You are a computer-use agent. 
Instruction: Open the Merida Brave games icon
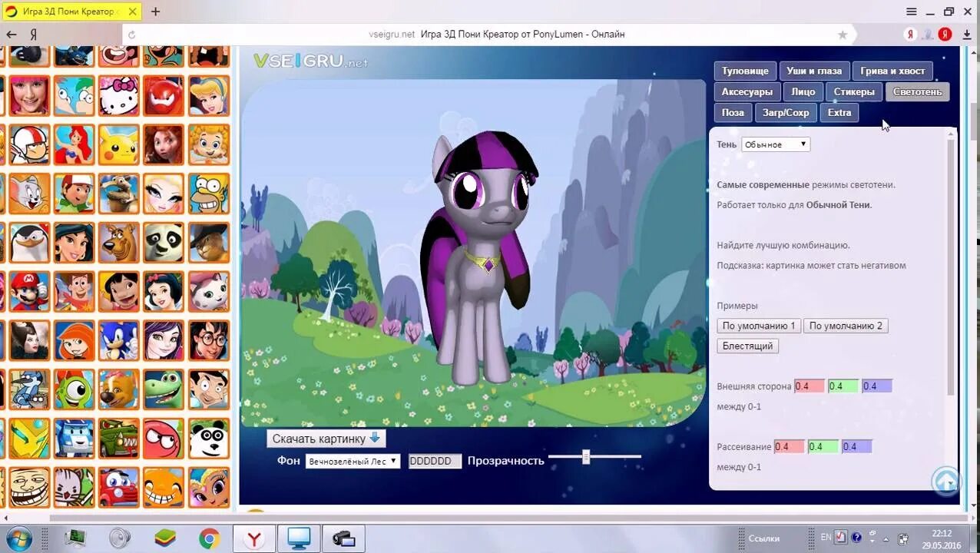click(164, 144)
